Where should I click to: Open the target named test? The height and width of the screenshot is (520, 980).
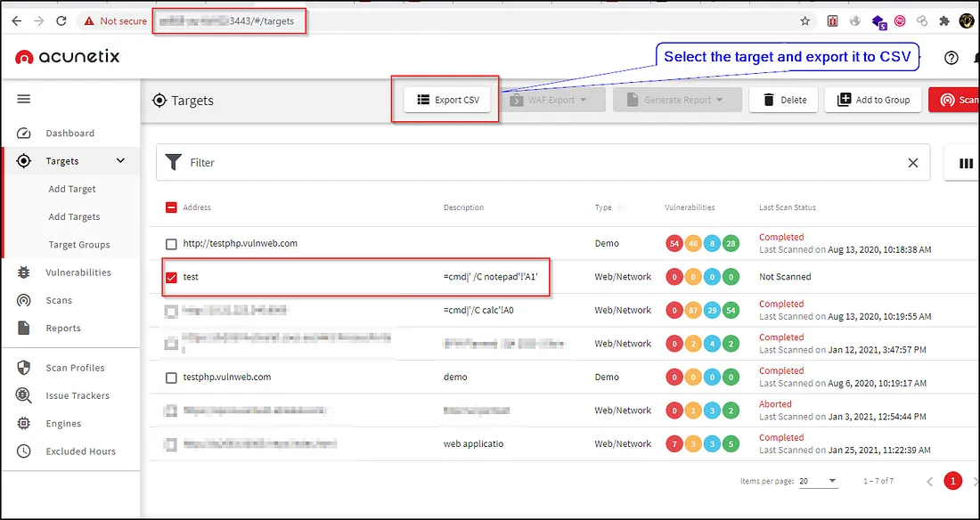coord(191,277)
